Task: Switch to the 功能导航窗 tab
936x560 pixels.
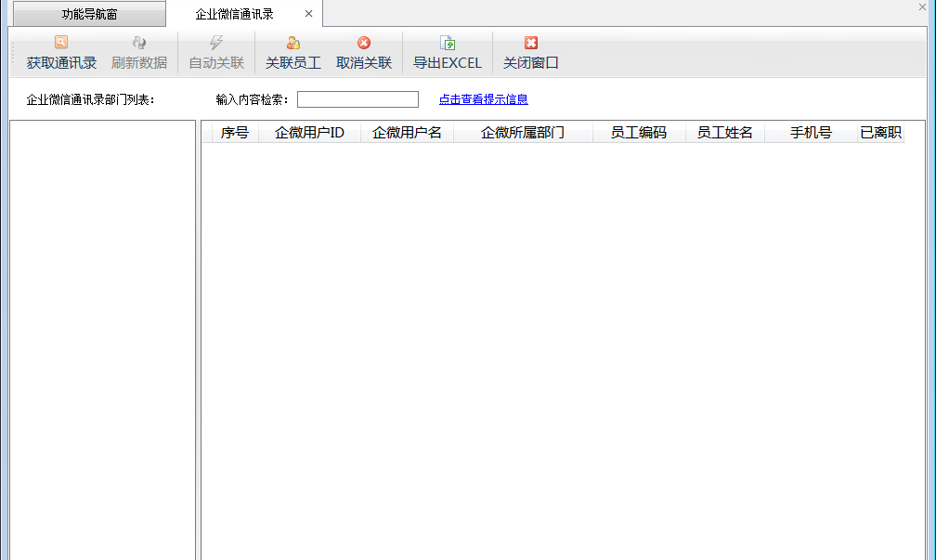Action: pos(89,14)
